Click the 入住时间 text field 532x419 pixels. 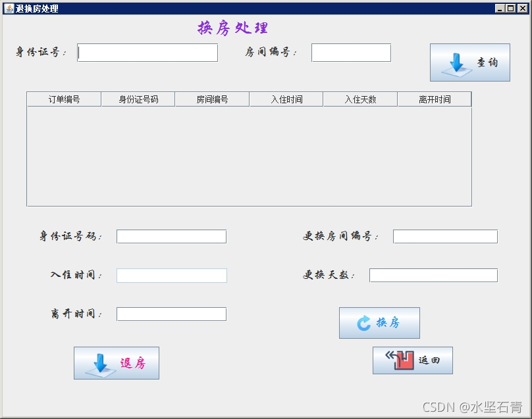[172, 275]
